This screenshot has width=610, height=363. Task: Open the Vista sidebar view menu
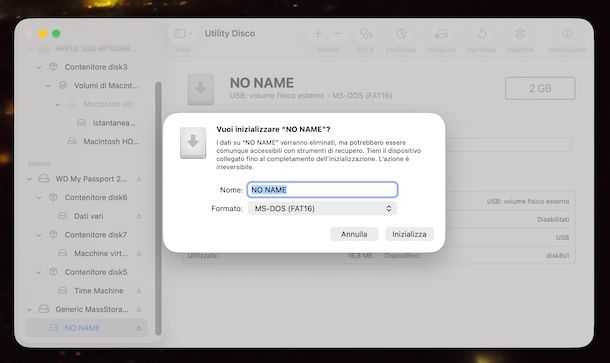pyautogui.click(x=182, y=34)
